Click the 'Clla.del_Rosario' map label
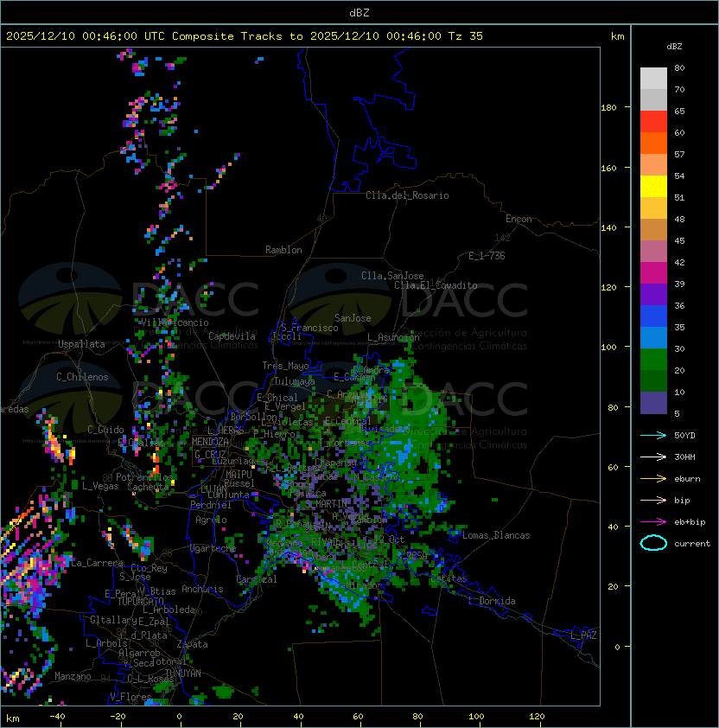 pyautogui.click(x=407, y=195)
